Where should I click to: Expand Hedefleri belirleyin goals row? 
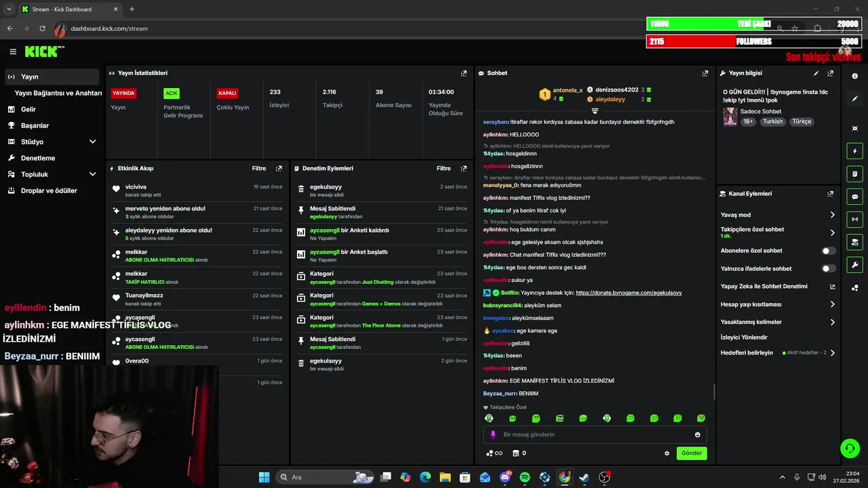click(778, 352)
